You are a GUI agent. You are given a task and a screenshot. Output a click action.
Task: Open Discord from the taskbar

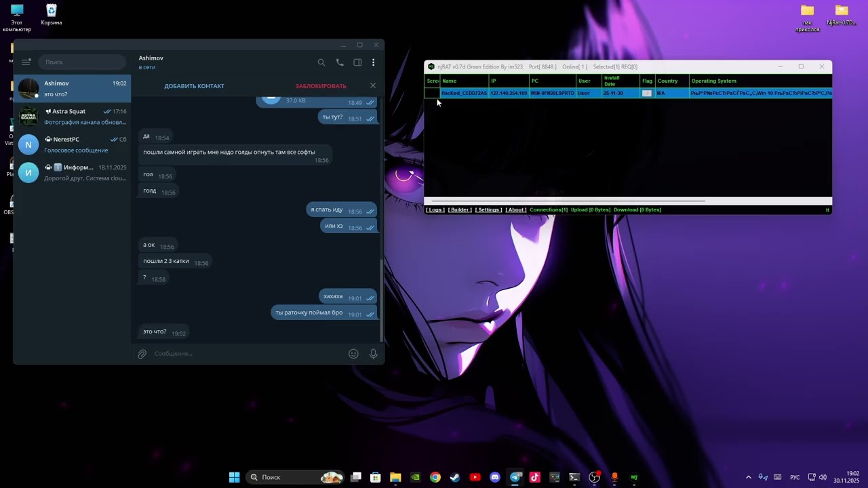[x=495, y=477]
